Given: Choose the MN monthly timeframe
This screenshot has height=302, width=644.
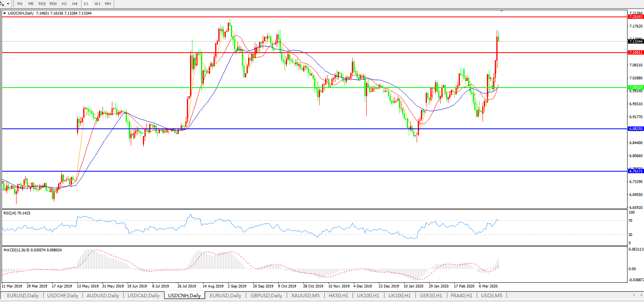Looking at the screenshot, I should click(x=108, y=4).
